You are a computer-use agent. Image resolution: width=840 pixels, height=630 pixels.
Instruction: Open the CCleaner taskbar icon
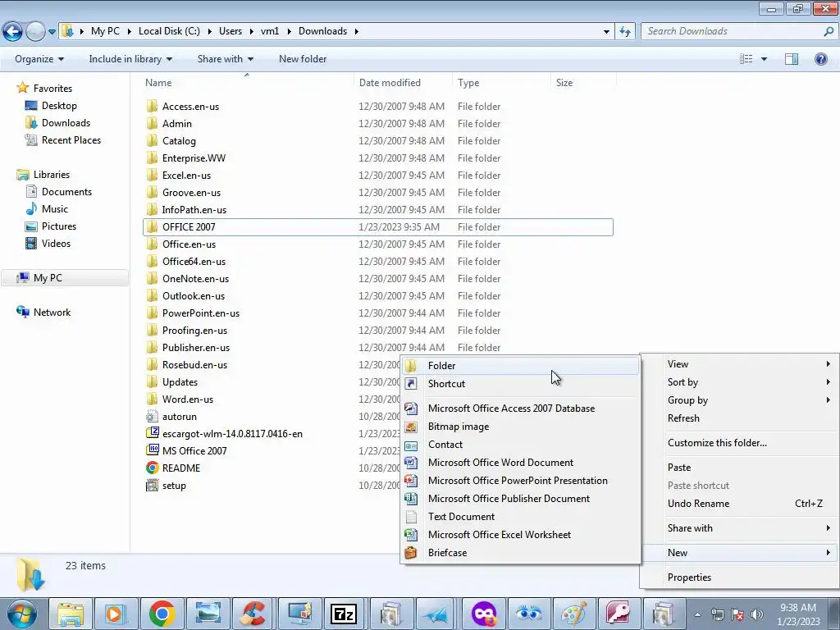coord(253,614)
